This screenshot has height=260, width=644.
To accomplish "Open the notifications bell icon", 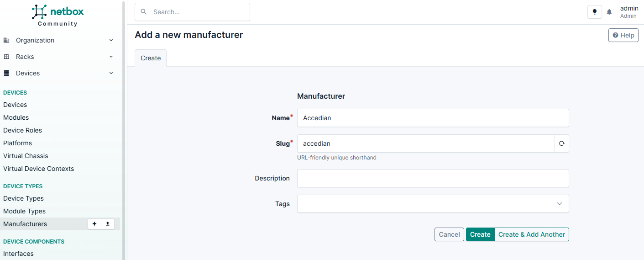I will coord(609,12).
